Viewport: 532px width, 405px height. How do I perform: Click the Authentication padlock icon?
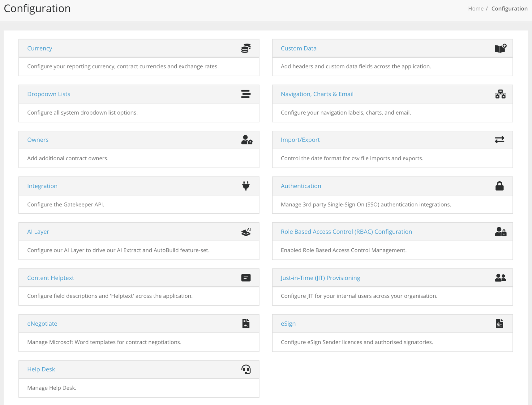[500, 186]
